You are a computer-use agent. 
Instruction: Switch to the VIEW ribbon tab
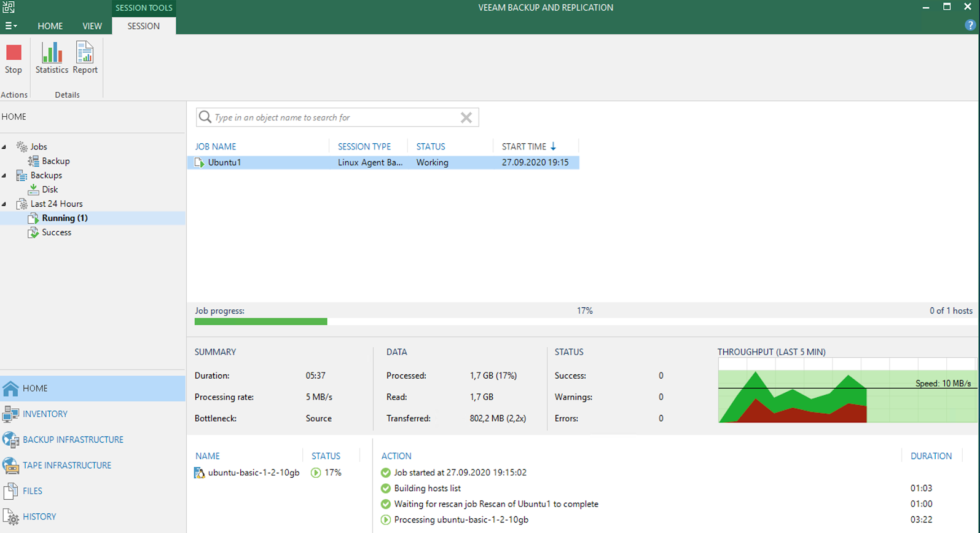92,26
